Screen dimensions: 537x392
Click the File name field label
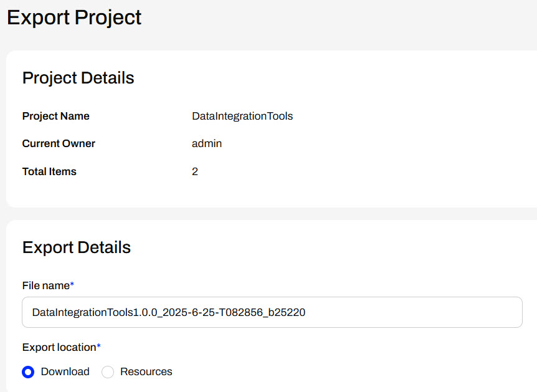pyautogui.click(x=46, y=285)
